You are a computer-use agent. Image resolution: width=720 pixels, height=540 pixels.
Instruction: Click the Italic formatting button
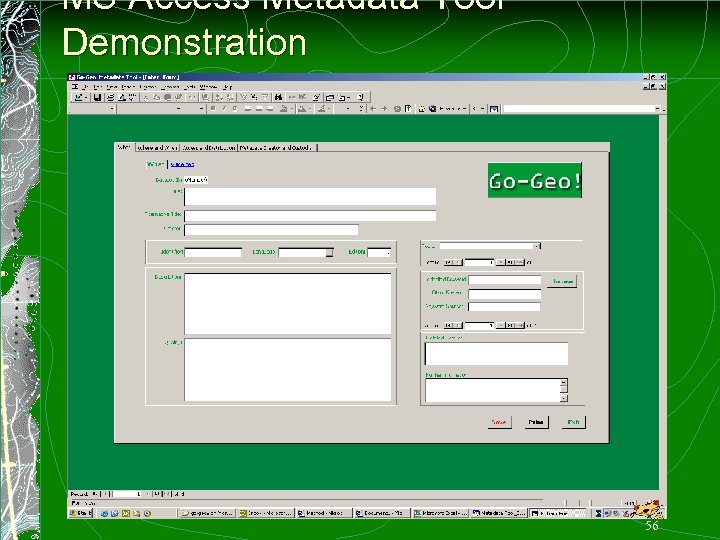pos(224,109)
